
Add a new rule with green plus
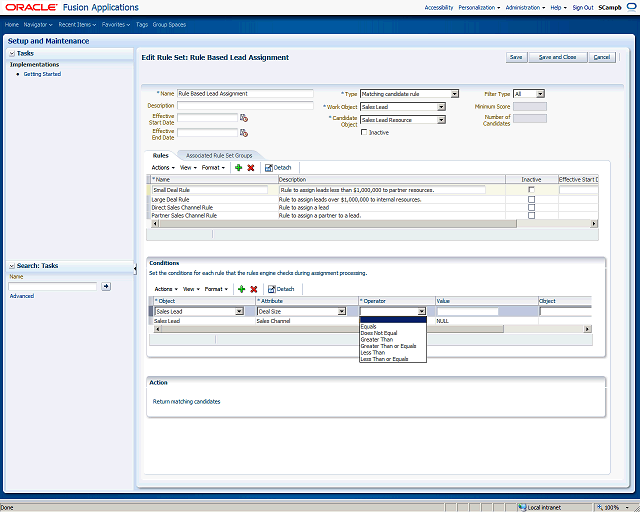click(238, 167)
